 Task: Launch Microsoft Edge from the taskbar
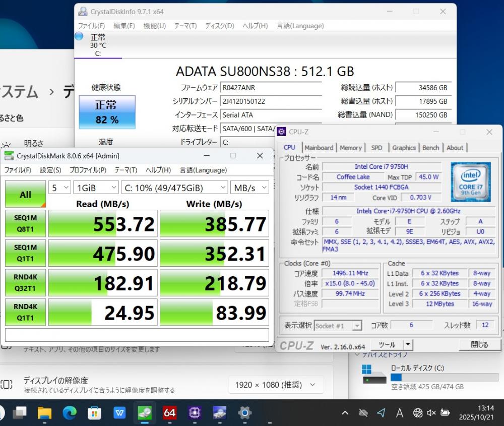[x=70, y=413]
